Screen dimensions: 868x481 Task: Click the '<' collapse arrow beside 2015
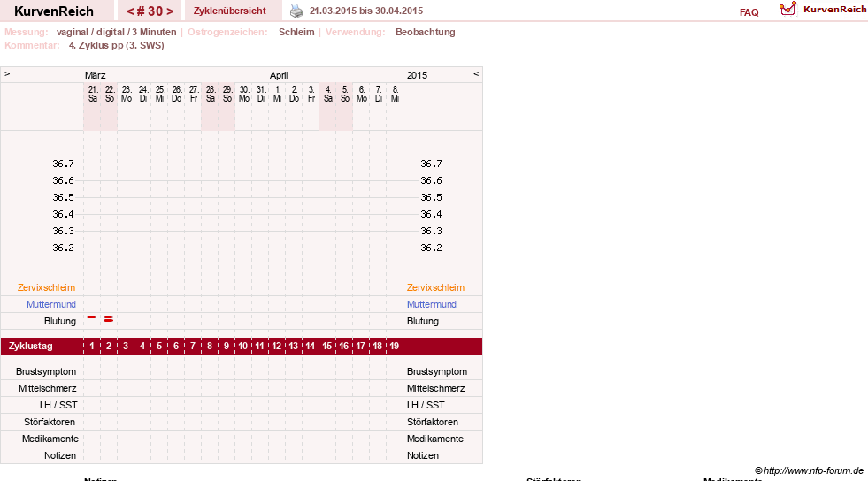(475, 73)
